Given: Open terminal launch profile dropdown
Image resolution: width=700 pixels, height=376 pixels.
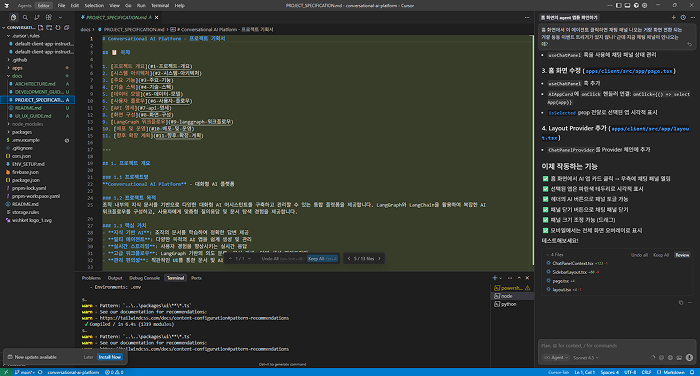Looking at the screenshot, I should pyautogui.click(x=500, y=278).
